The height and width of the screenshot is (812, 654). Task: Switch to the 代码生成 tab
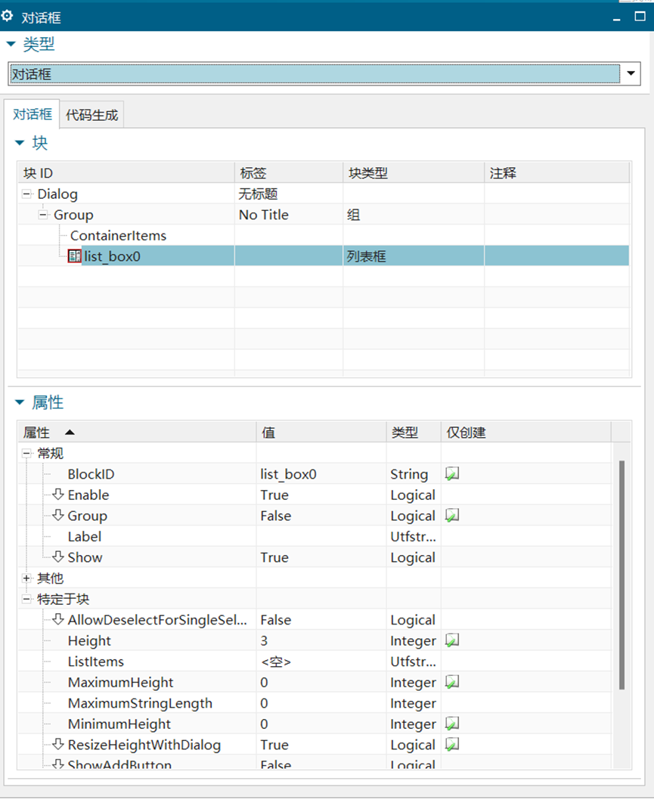coord(91,114)
